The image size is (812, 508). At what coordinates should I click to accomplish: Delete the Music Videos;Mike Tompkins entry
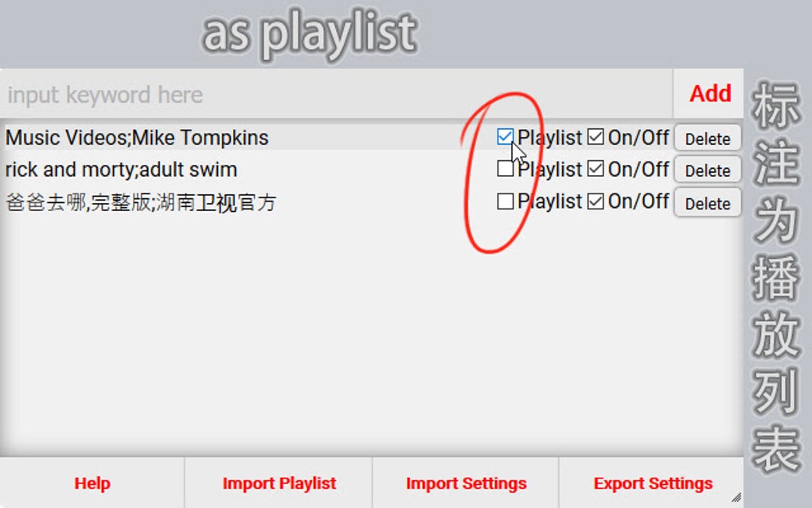[x=707, y=138]
